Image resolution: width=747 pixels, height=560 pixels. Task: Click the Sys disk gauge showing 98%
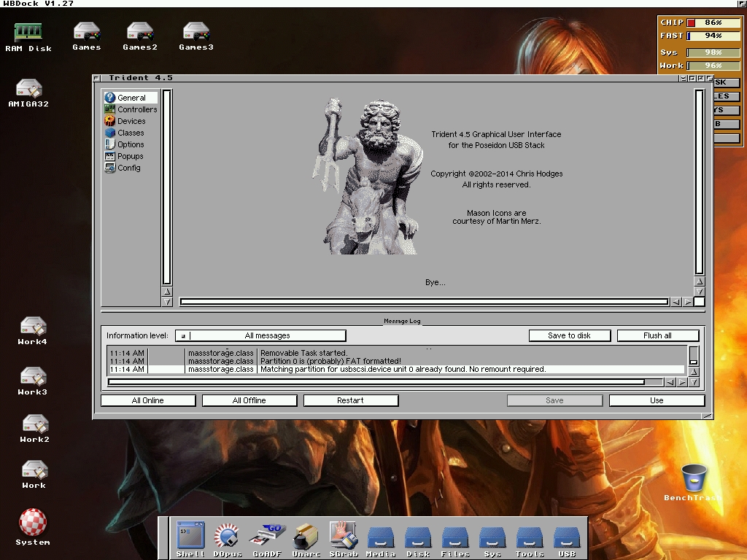[713, 52]
